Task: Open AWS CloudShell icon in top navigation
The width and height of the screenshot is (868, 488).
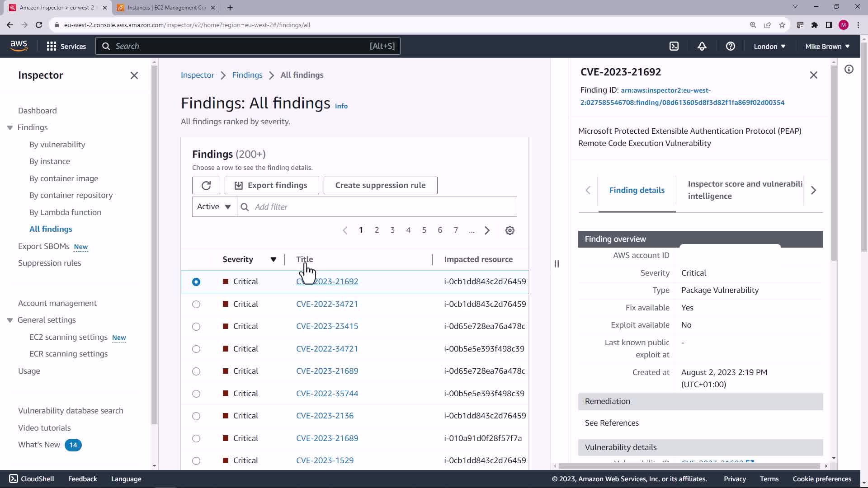Action: [x=674, y=46]
